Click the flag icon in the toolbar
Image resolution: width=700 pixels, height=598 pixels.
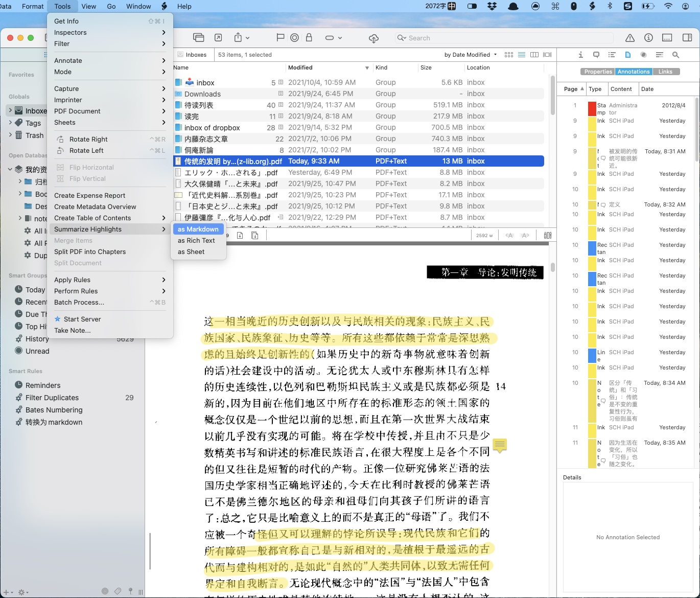tap(280, 38)
